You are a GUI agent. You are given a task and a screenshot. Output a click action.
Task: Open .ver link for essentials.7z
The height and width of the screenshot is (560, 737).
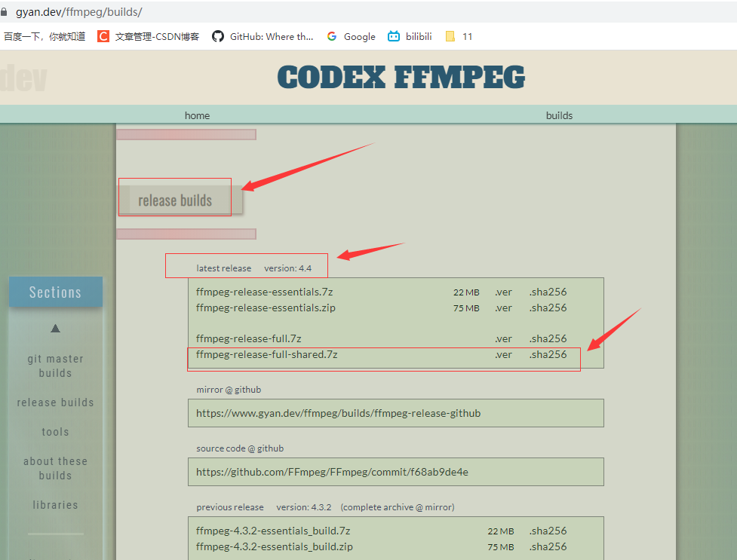click(x=503, y=292)
